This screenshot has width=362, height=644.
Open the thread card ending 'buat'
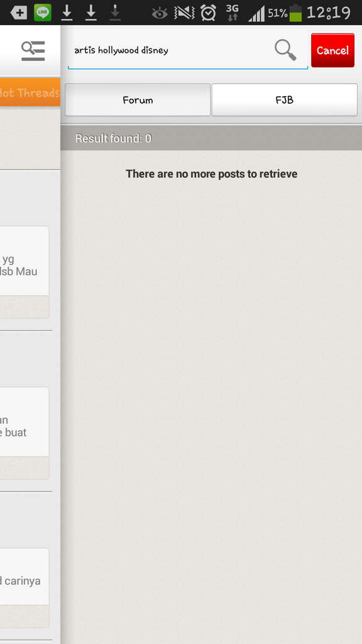25,433
